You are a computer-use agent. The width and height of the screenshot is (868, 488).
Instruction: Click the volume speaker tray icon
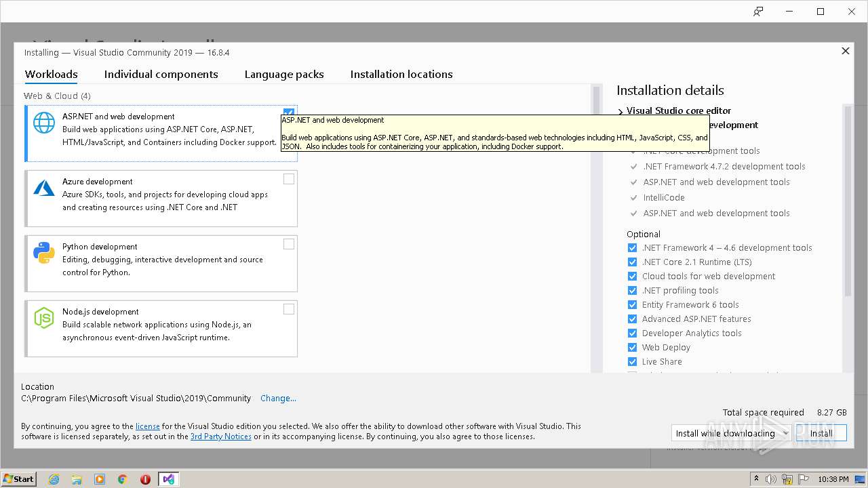coord(772,479)
